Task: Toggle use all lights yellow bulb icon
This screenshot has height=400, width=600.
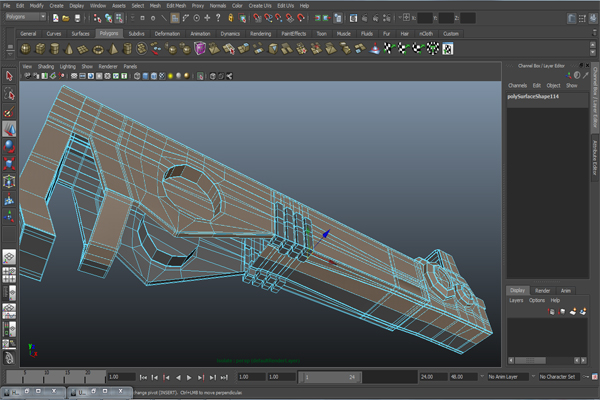Action: point(170,76)
